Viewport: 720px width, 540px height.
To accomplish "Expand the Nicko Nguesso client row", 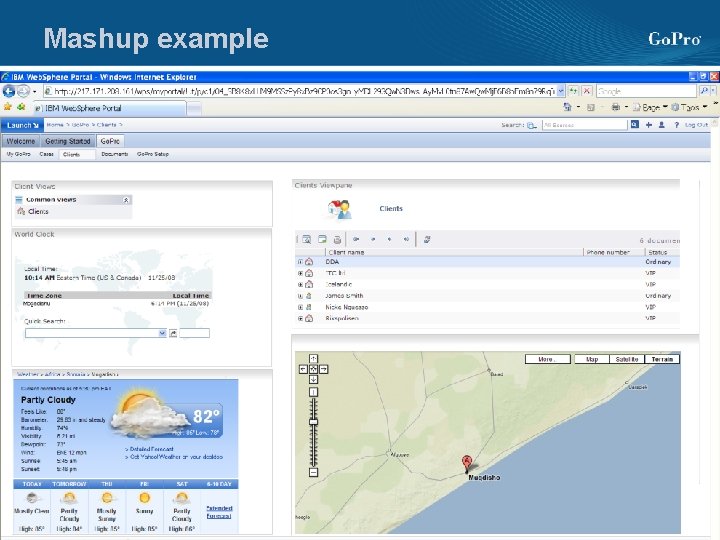I will tap(300, 307).
